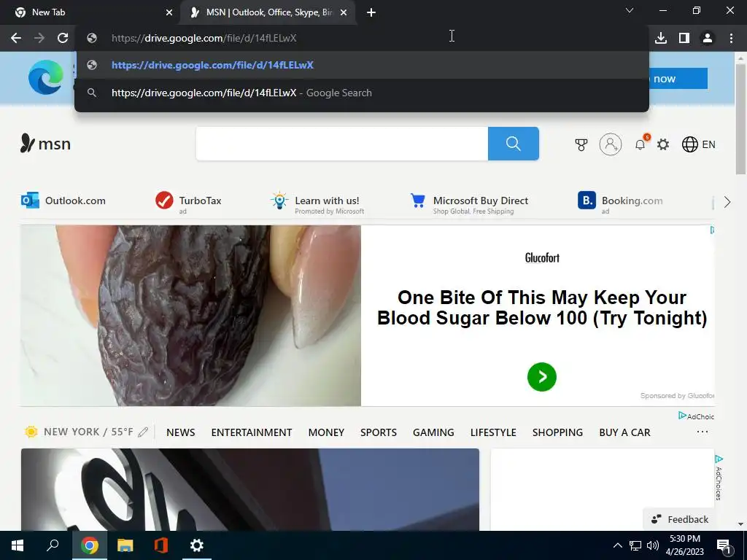Edit the New York weather location pencil
Screen dimensions: 747x560
(143, 432)
